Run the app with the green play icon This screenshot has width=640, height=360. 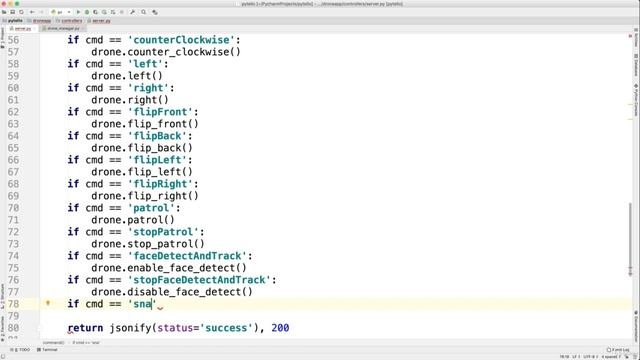click(x=78, y=12)
